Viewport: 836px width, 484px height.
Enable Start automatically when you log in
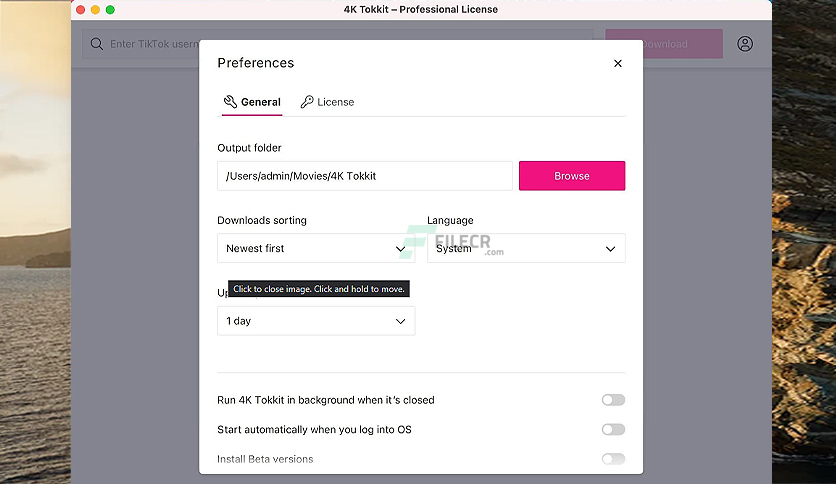click(613, 430)
